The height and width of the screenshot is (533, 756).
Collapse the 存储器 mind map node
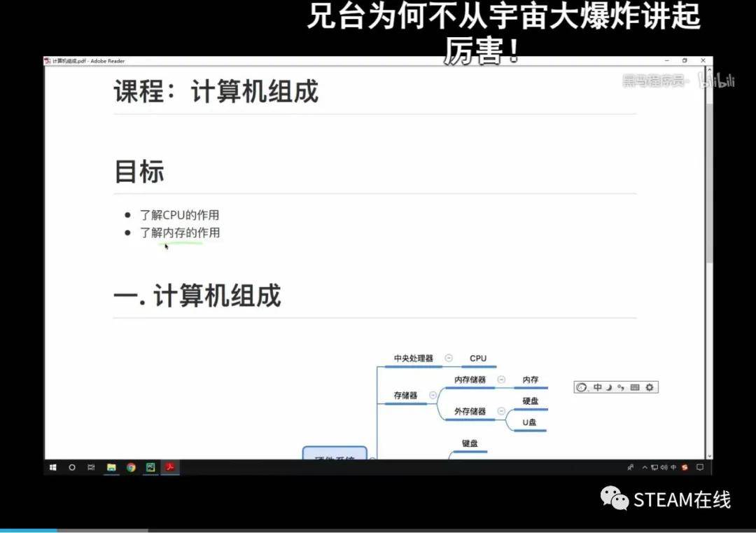[x=433, y=395]
